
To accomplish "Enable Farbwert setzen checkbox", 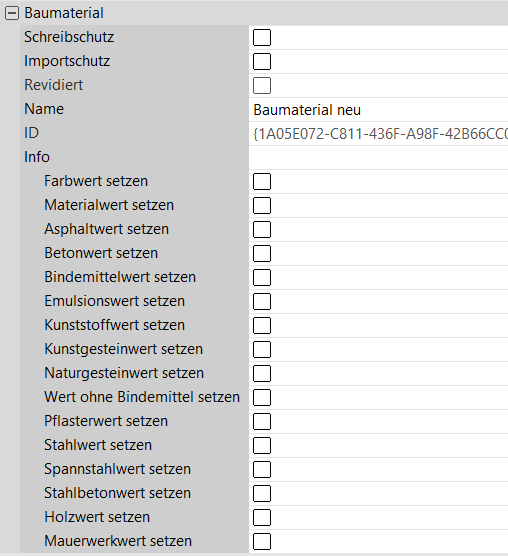I will pos(262,182).
